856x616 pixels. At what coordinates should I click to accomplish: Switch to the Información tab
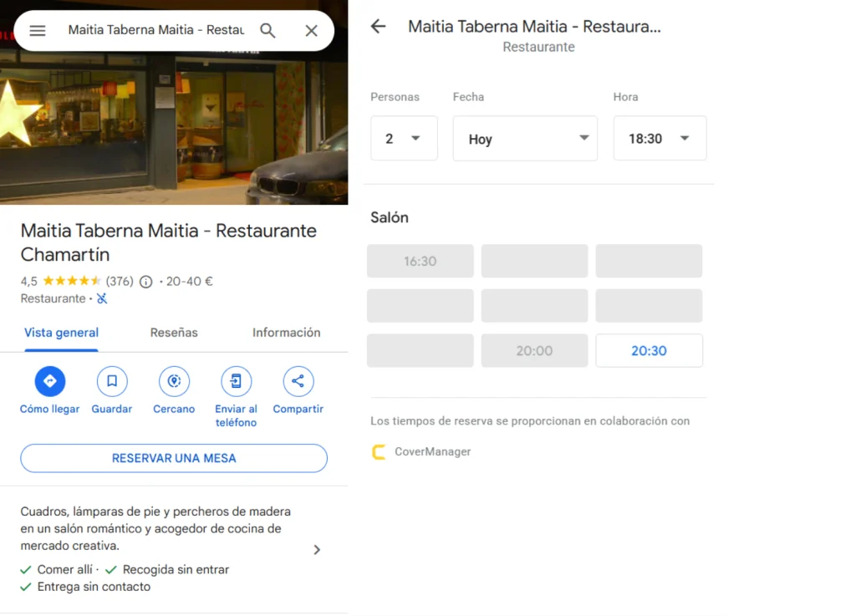286,333
